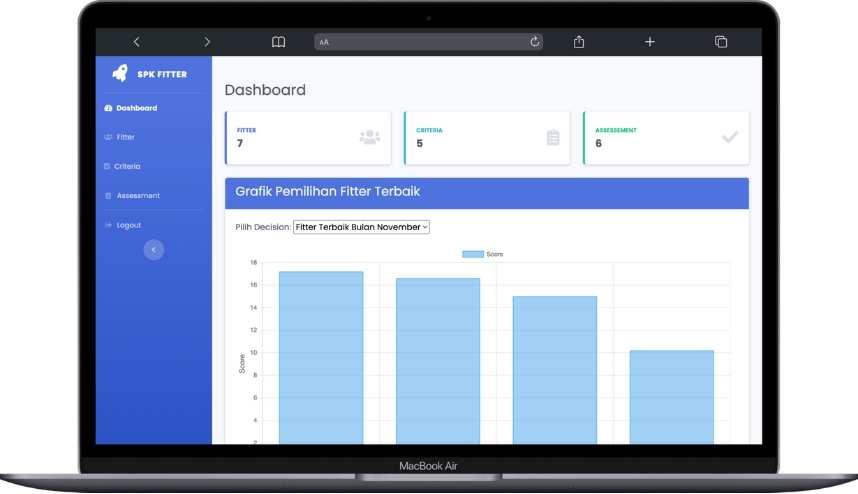
Task: Click the Assessment card checkmark icon
Action: [730, 138]
